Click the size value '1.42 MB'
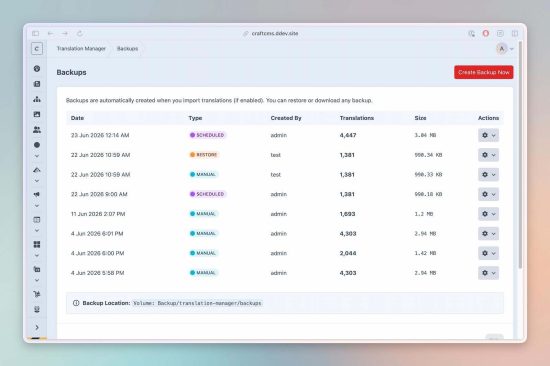The image size is (550, 366). [x=425, y=253]
